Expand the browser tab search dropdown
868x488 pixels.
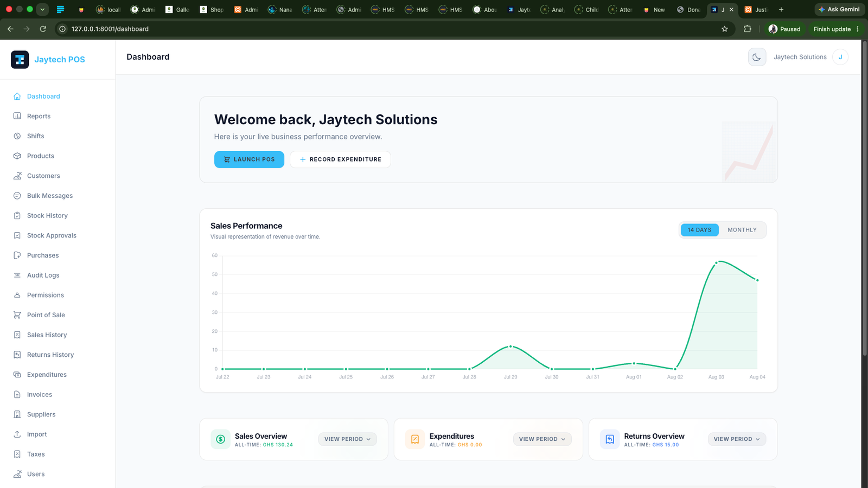pyautogui.click(x=42, y=9)
